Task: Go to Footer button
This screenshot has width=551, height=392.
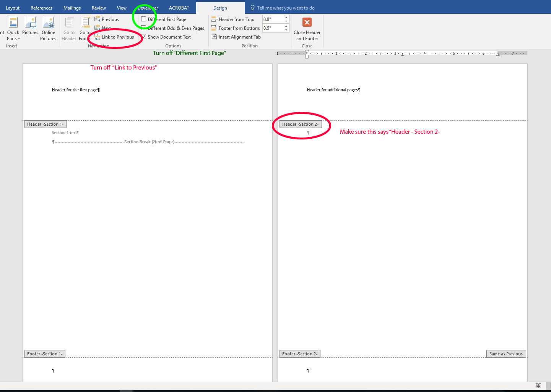Action: pyautogui.click(x=85, y=29)
